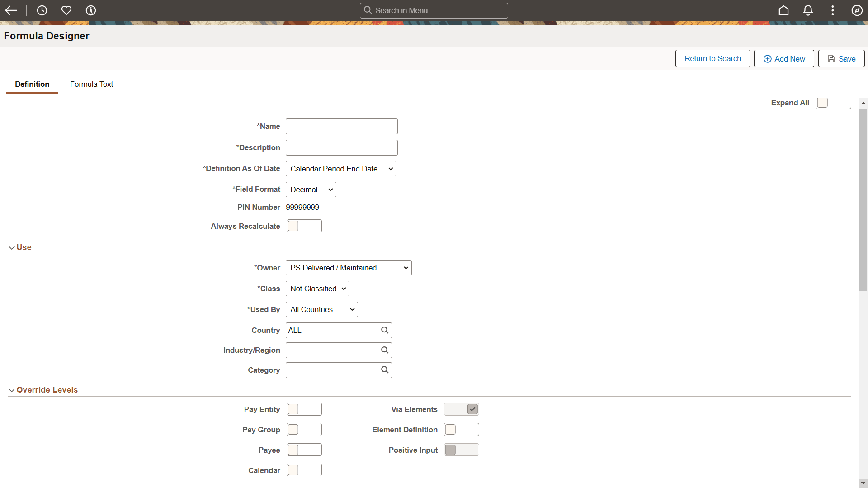This screenshot has width=868, height=488.
Task: Go to the Home page
Action: [x=783, y=10]
